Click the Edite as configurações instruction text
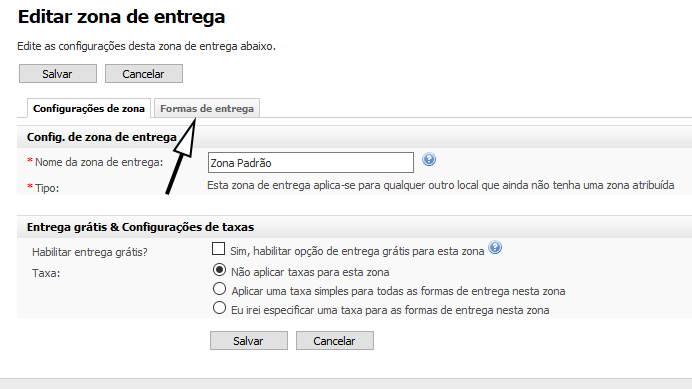 tap(147, 46)
